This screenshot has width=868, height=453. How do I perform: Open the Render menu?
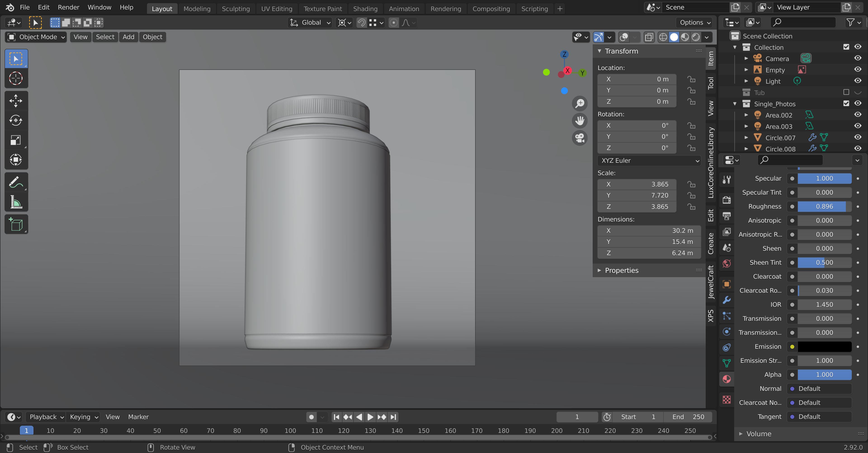tap(68, 7)
